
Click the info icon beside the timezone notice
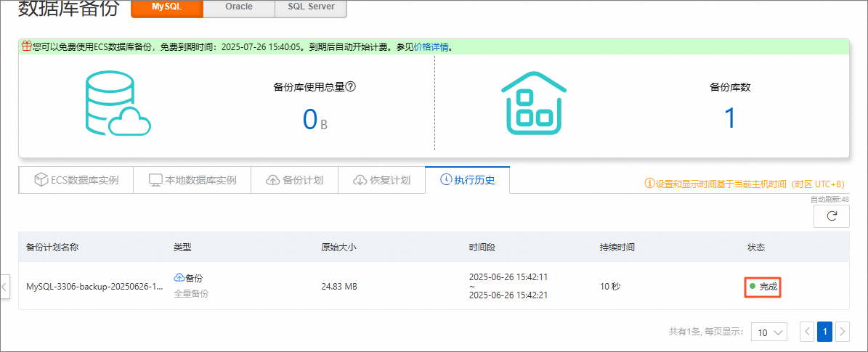[x=650, y=184]
